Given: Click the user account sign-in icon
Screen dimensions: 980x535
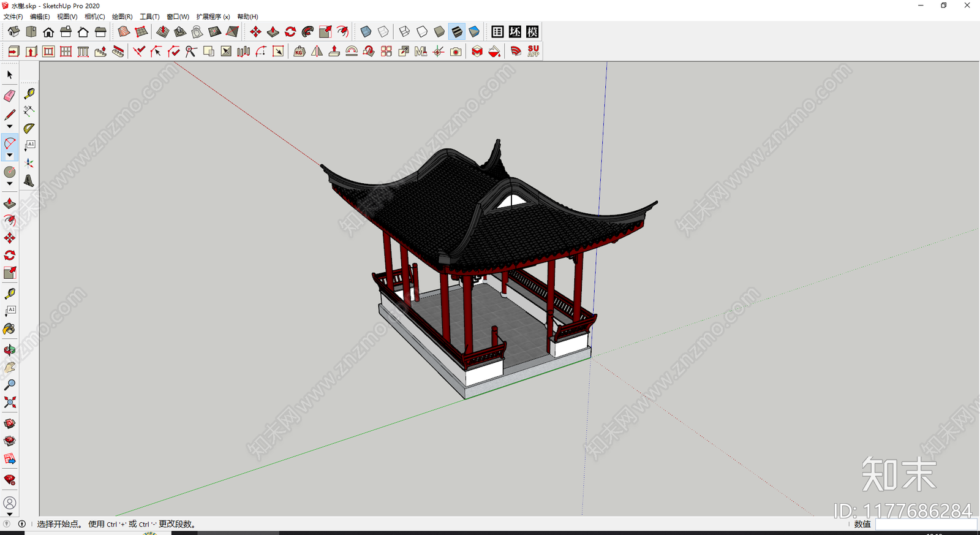Looking at the screenshot, I should 10,503.
